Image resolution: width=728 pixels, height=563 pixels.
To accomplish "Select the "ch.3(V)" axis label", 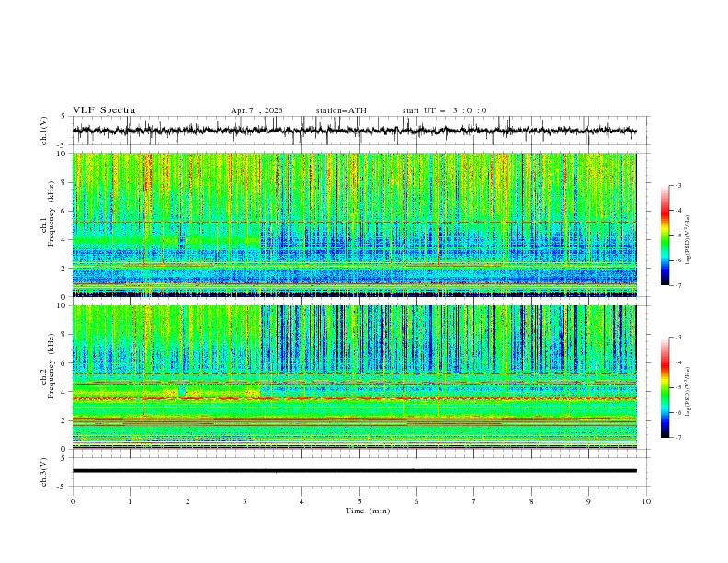I will point(44,472).
